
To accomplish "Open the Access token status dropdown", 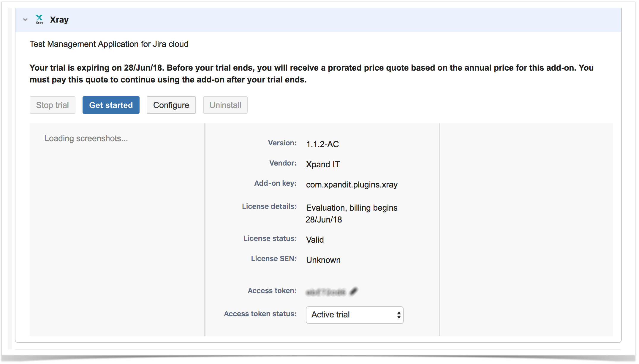I will (355, 315).
